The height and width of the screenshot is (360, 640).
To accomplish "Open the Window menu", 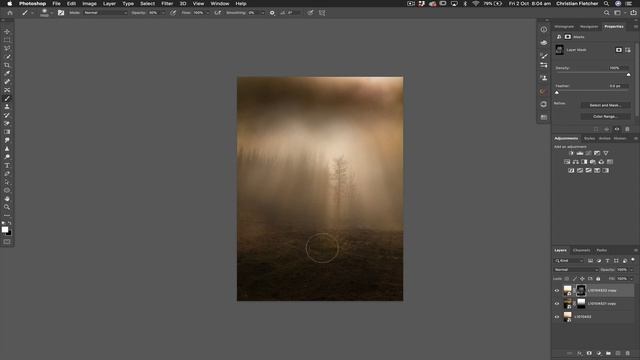I will (220, 4).
